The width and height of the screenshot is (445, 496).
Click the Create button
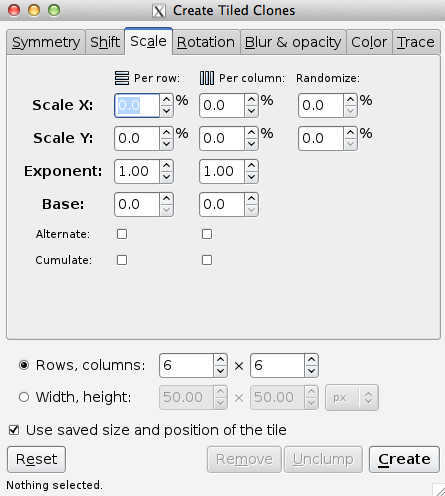[404, 459]
